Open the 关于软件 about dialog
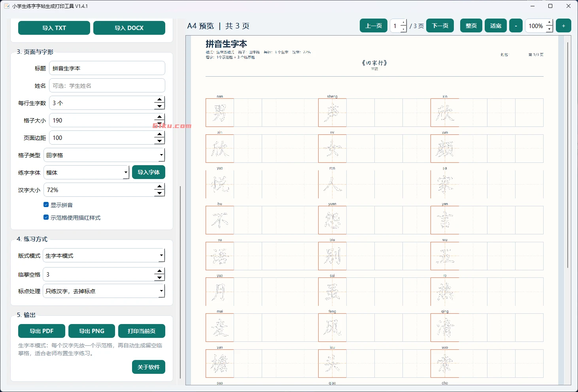The width and height of the screenshot is (578, 392). point(149,367)
